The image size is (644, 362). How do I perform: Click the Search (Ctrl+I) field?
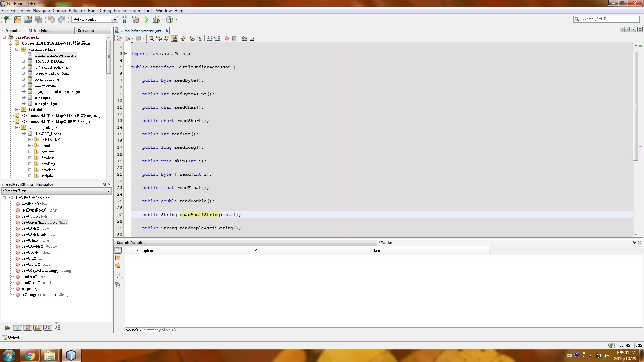coord(610,19)
